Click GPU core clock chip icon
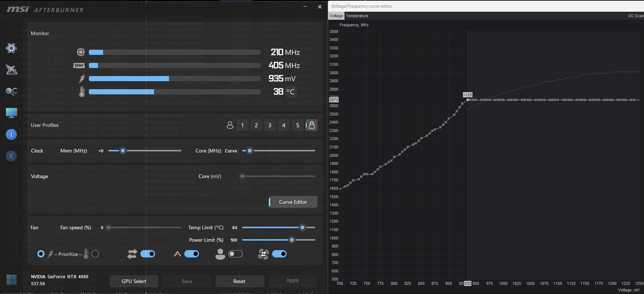The height and width of the screenshot is (294, 644). tap(80, 52)
